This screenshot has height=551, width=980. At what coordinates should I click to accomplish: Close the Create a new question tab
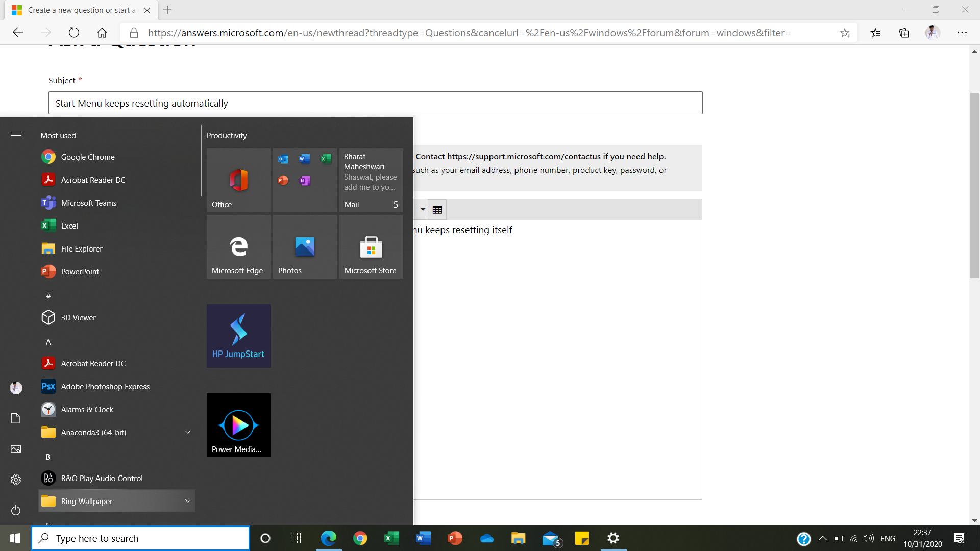(x=147, y=10)
